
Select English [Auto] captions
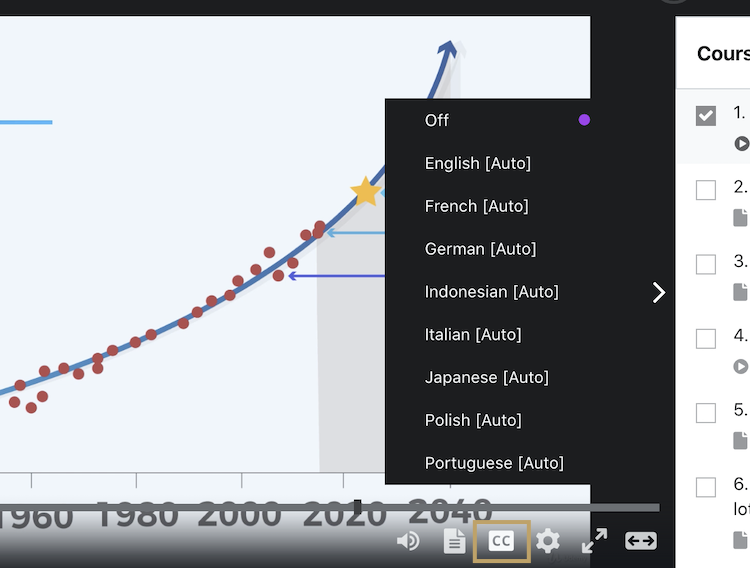(477, 163)
